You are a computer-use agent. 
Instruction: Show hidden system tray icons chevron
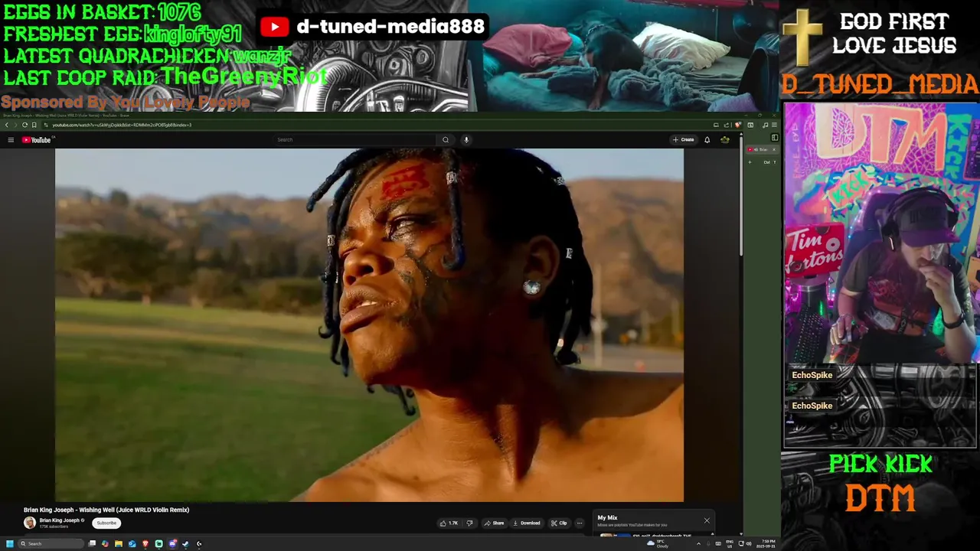click(x=698, y=543)
